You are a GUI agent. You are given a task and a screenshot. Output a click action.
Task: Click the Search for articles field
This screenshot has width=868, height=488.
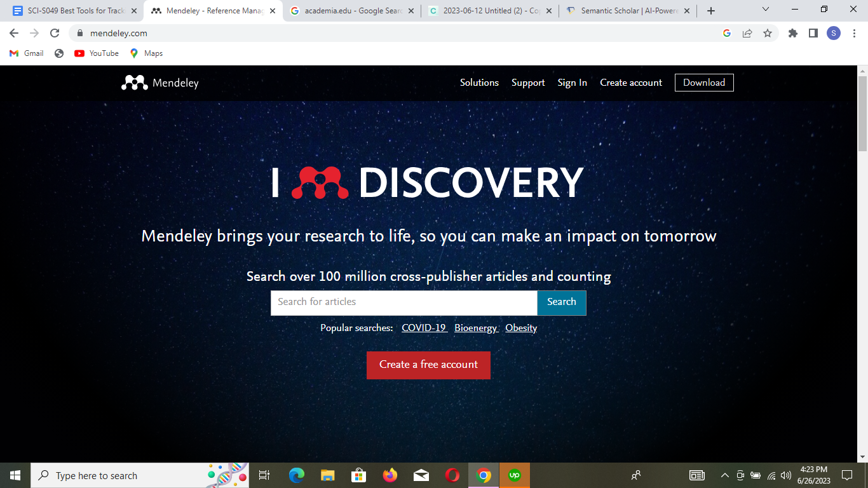[x=403, y=302]
